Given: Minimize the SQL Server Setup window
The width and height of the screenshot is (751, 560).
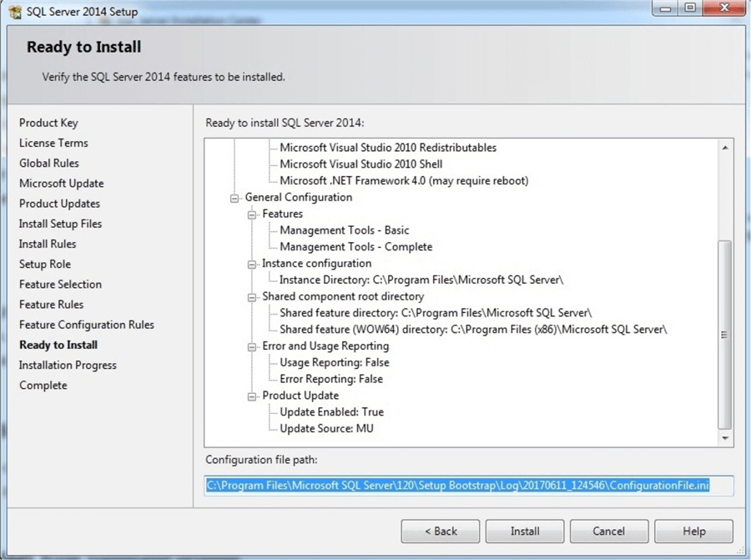Looking at the screenshot, I should click(x=665, y=8).
